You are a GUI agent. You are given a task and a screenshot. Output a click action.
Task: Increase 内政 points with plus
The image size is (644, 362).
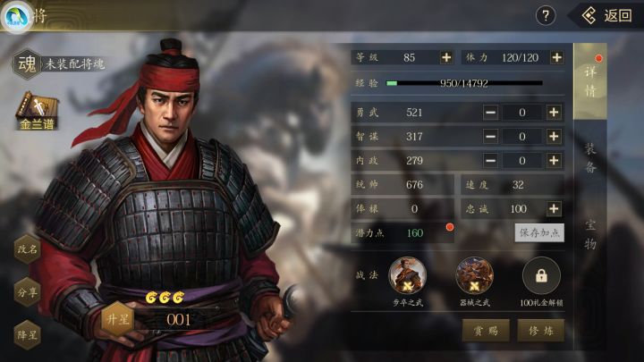coord(554,161)
